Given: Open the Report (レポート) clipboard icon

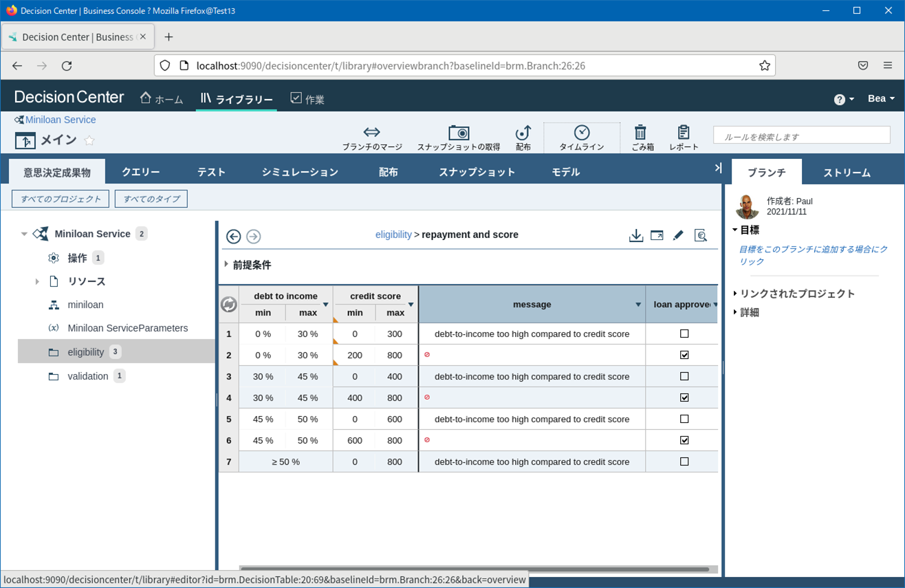Looking at the screenshot, I should (684, 132).
